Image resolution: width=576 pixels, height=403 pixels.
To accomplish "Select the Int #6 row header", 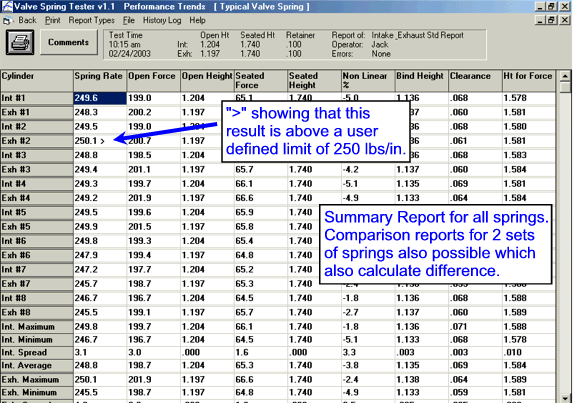I will pos(37,241).
